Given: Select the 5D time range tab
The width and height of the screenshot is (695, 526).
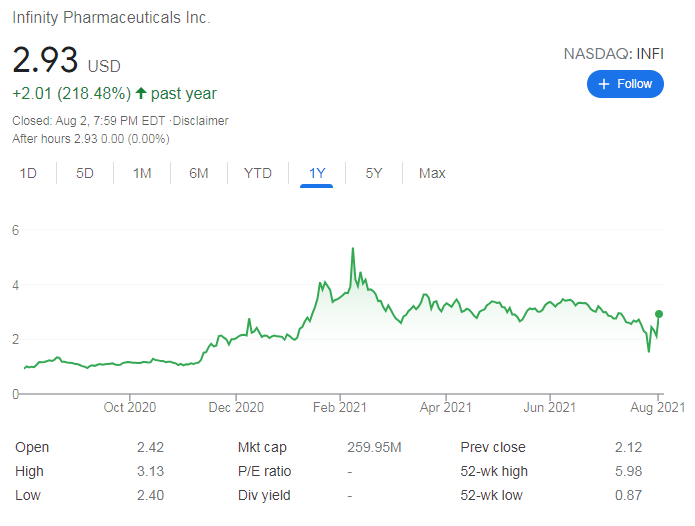Looking at the screenshot, I should click(85, 173).
